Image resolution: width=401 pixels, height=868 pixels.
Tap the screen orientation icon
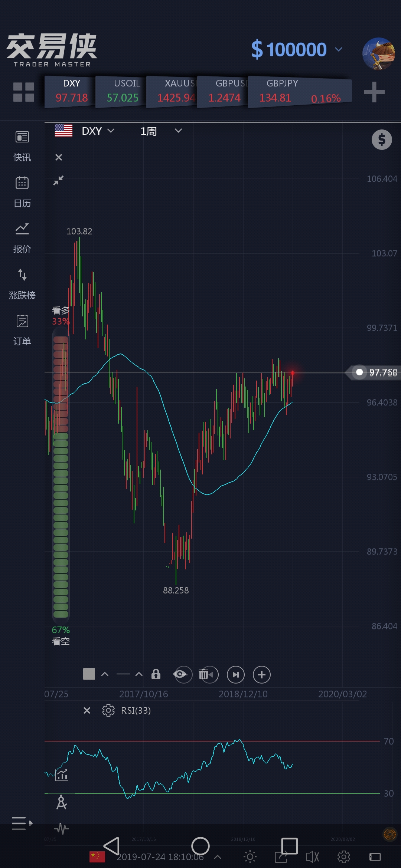click(x=375, y=857)
